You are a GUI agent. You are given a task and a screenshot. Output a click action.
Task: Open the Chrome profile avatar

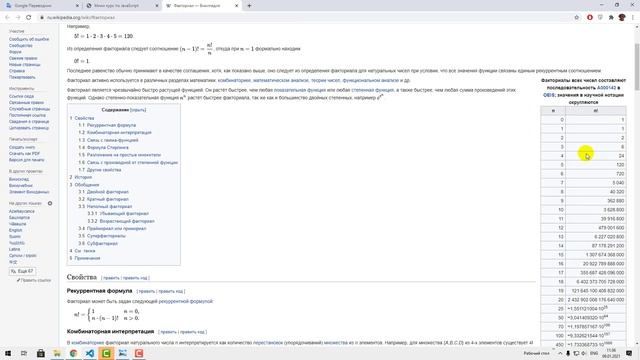pos(622,18)
